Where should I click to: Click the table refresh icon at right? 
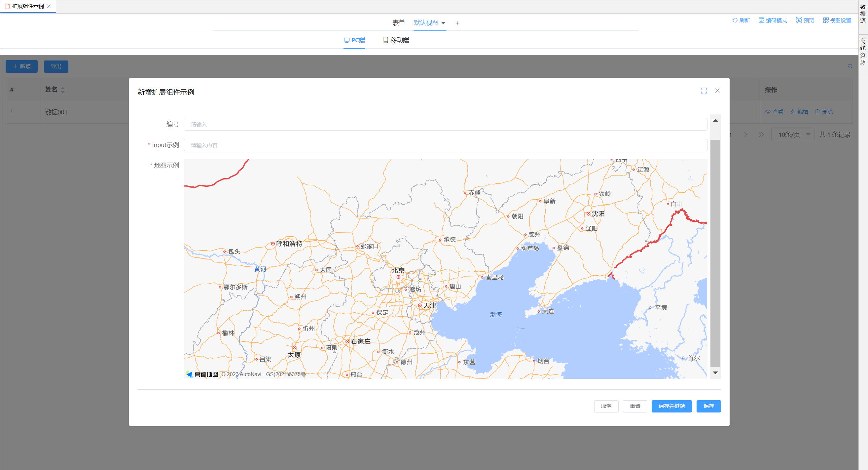click(x=850, y=66)
